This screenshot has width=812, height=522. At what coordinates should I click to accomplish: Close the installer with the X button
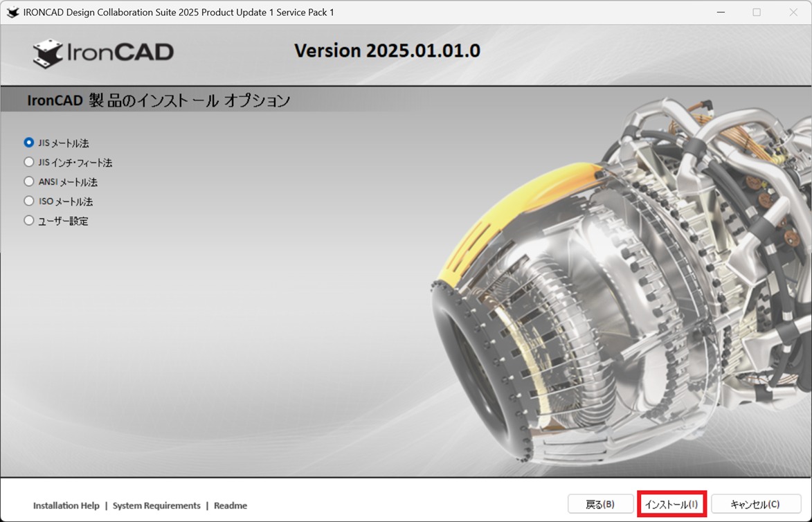click(792, 12)
